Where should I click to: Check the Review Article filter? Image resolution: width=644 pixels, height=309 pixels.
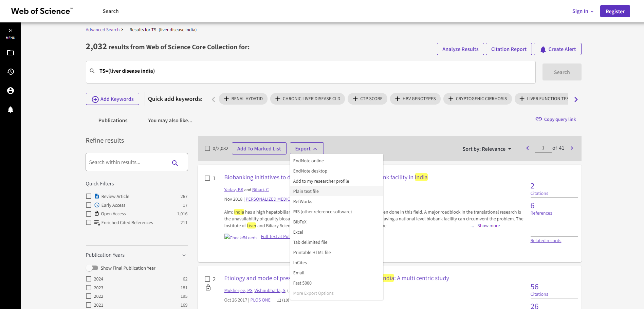point(89,196)
